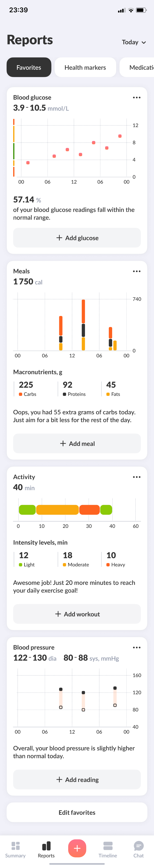
Task: Open the Chat bubble icon
Action: point(138,845)
